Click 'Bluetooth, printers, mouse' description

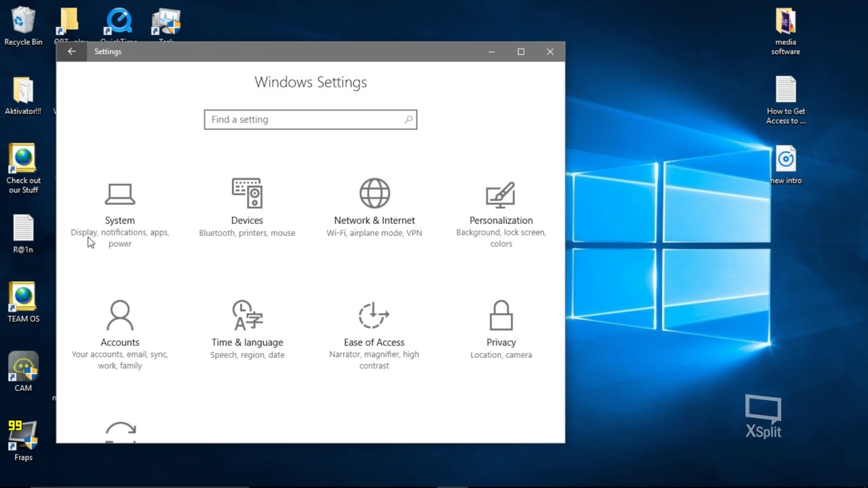(x=247, y=233)
